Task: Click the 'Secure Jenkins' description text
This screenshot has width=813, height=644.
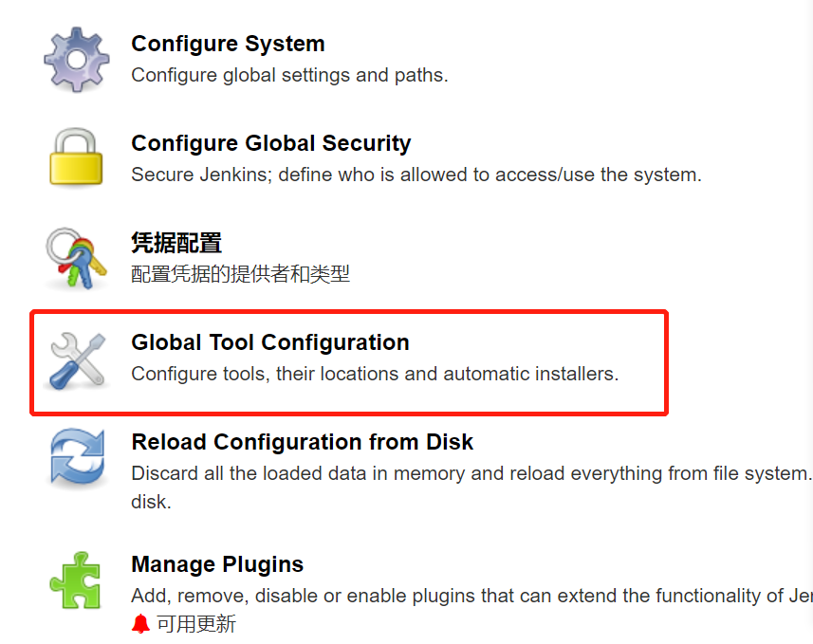Action: 416,175
